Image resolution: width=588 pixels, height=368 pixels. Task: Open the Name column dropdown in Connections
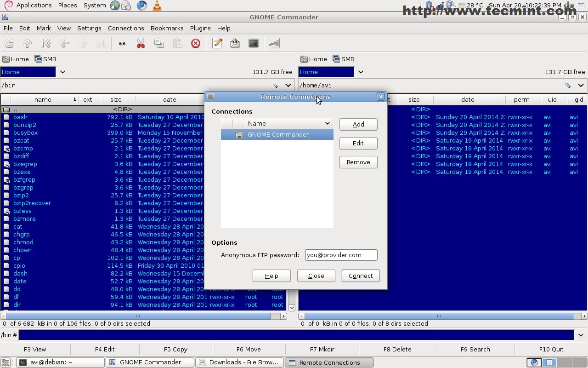tap(327, 123)
